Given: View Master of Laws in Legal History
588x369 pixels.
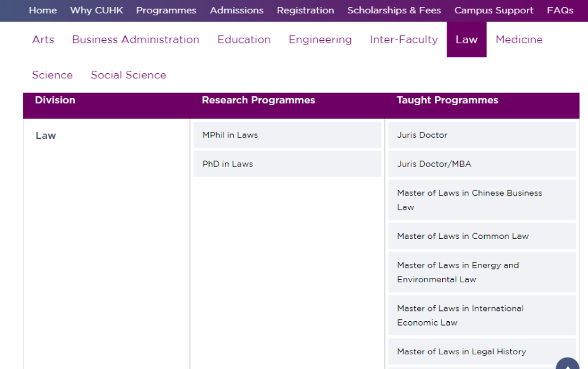Looking at the screenshot, I should click(461, 351).
